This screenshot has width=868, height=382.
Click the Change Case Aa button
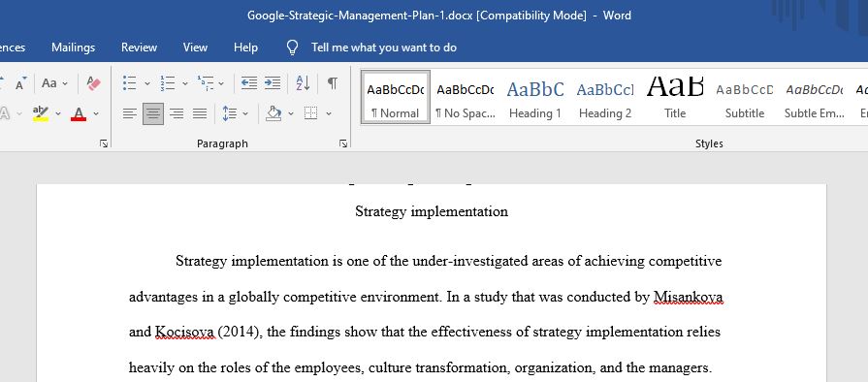pos(48,83)
